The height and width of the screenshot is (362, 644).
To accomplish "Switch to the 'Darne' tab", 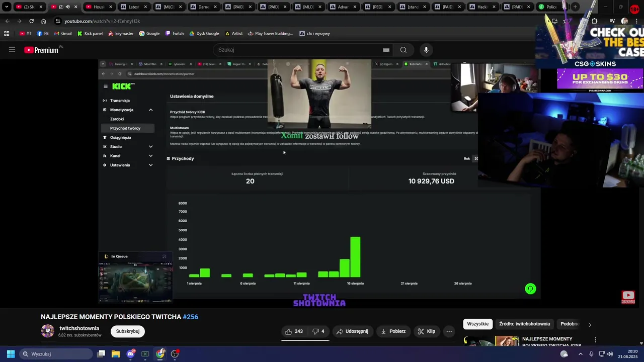I will tap(203, 7).
